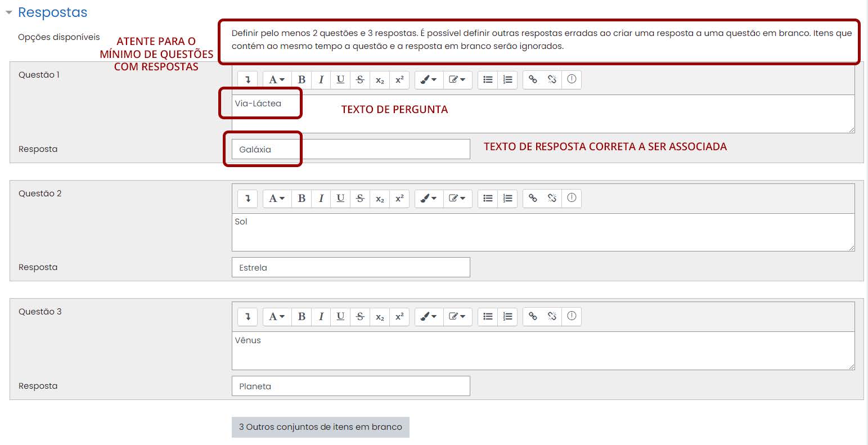The image size is (868, 445).
Task: Click the insert link icon in Questão 1
Action: point(533,79)
